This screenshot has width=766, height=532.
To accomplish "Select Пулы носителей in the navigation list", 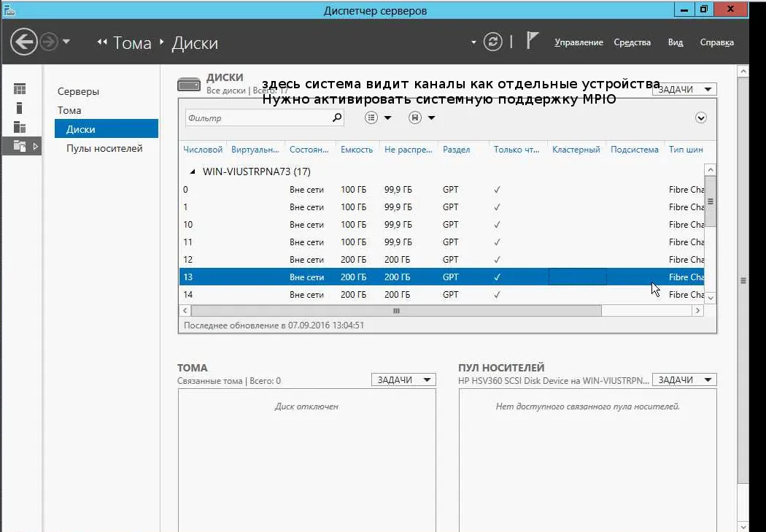I will tap(104, 148).
